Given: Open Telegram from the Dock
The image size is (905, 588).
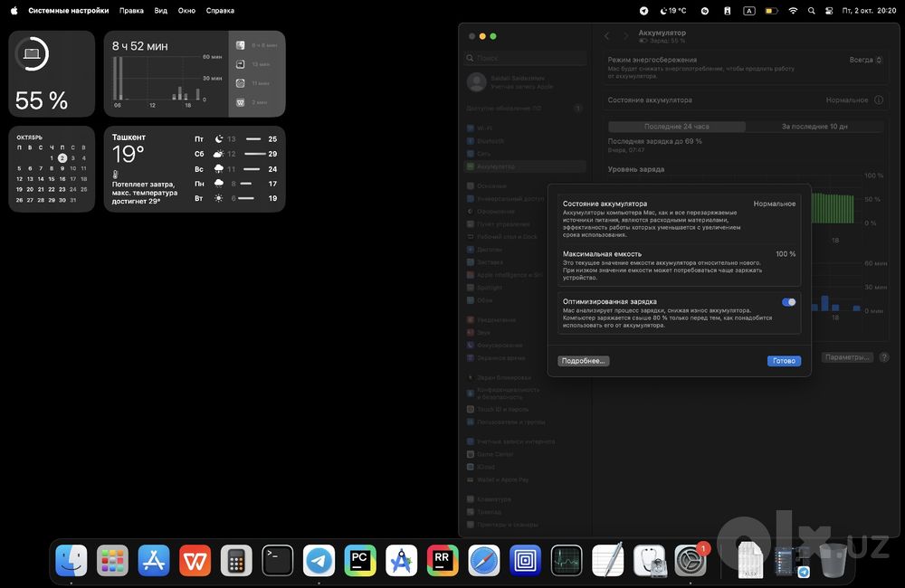Looking at the screenshot, I should click(319, 560).
